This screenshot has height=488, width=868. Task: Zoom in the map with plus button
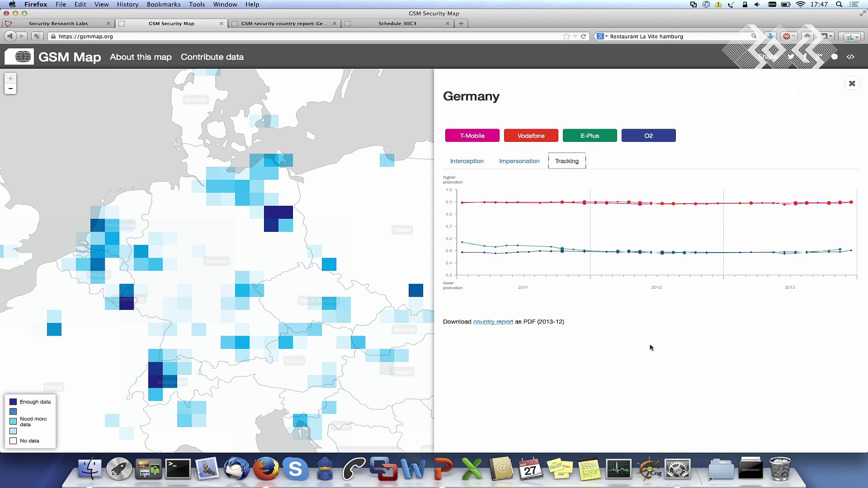(x=10, y=78)
